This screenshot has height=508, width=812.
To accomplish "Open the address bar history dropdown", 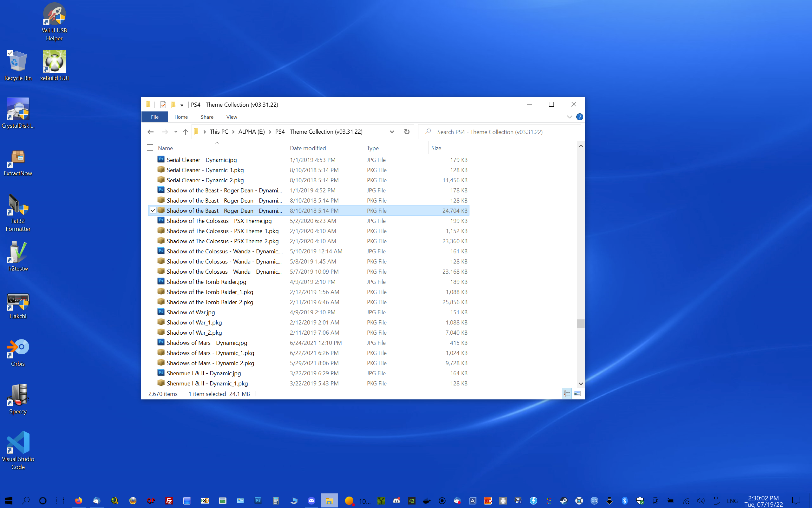I will (x=392, y=132).
